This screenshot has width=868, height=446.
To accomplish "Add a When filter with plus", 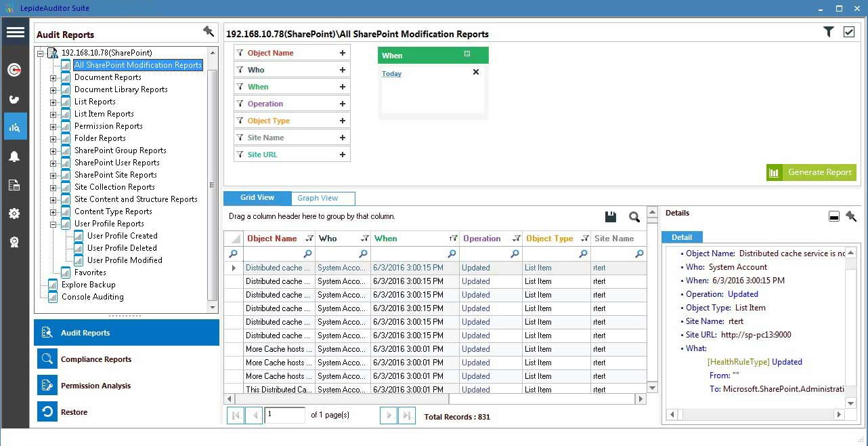I will 343,87.
